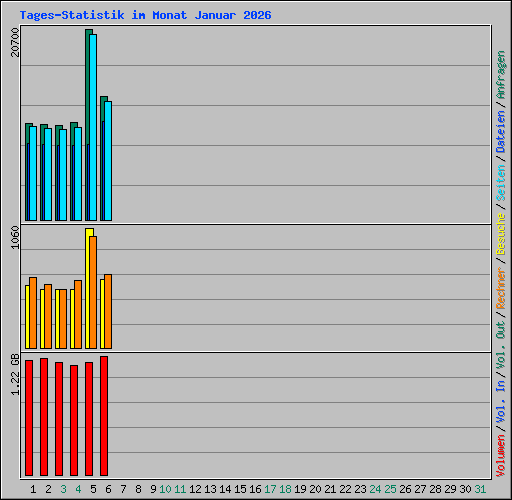Click green weekend day number 4
Image resolution: width=512 pixels, height=500 pixels.
tap(78, 489)
